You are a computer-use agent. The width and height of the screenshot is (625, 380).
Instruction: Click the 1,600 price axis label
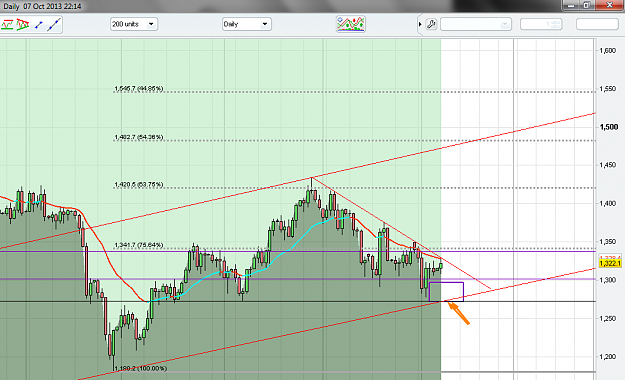point(608,51)
